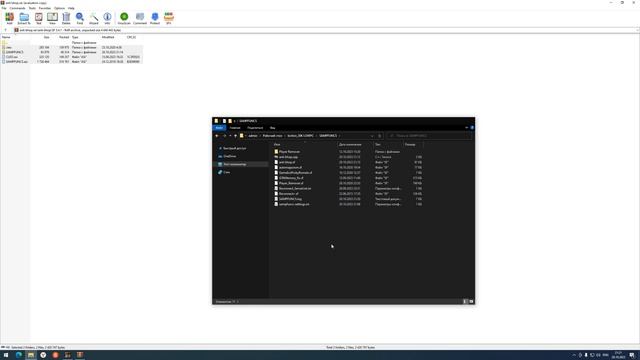640x360 pixels.
Task: Click the blue File tab in Explorer
Action: pyautogui.click(x=219, y=128)
